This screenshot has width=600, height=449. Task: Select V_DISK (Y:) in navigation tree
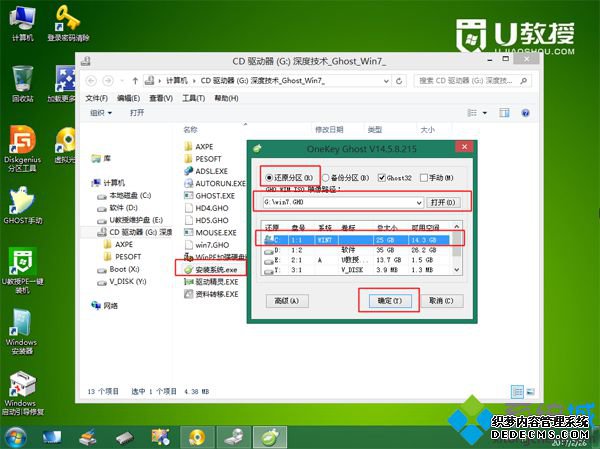tap(122, 282)
